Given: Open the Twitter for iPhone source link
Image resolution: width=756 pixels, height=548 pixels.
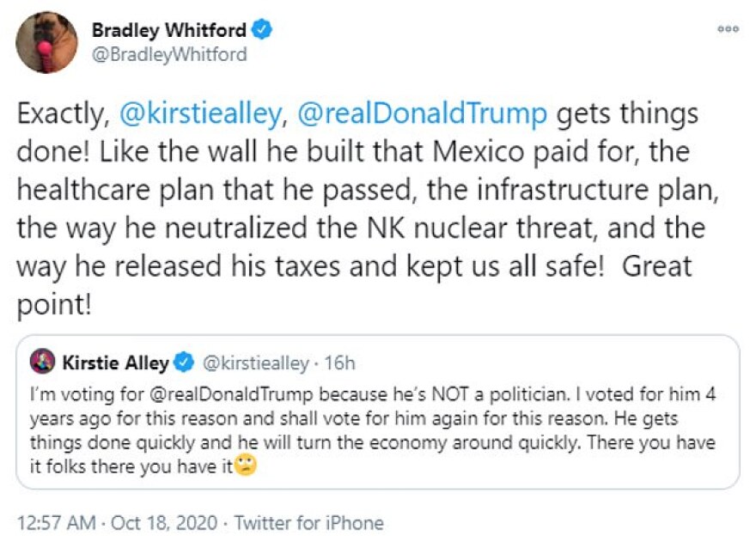Looking at the screenshot, I should click(309, 522).
